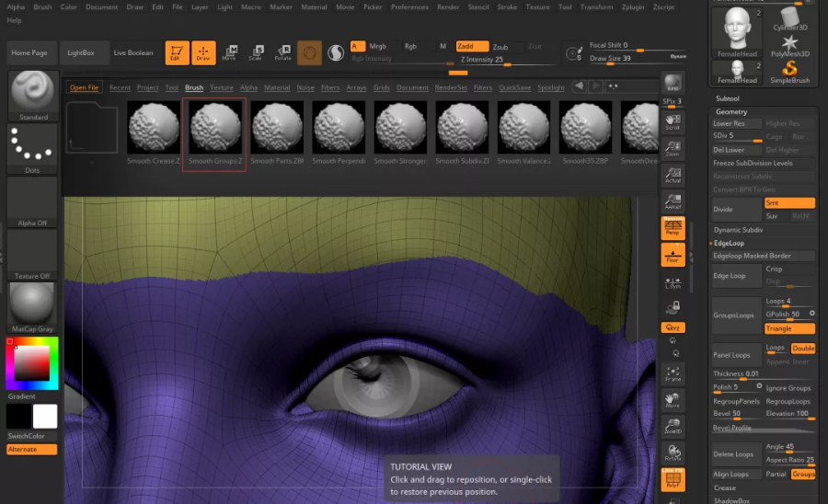Viewport: 828px width, 504px height.
Task: Toggle the Triangle option
Action: [x=789, y=328]
